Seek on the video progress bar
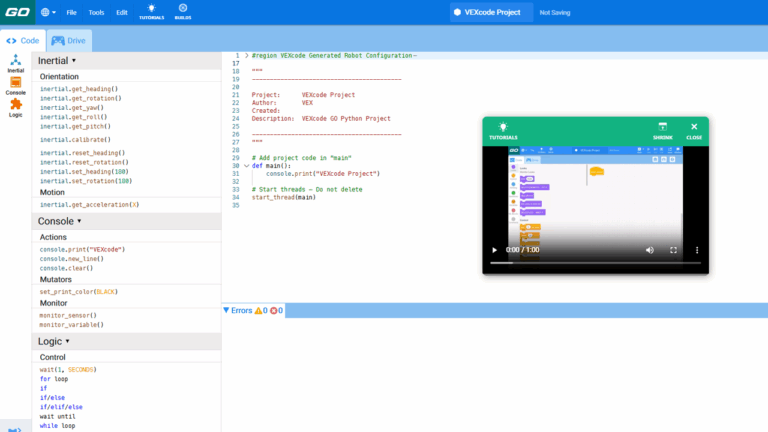The width and height of the screenshot is (768, 432). point(596,263)
